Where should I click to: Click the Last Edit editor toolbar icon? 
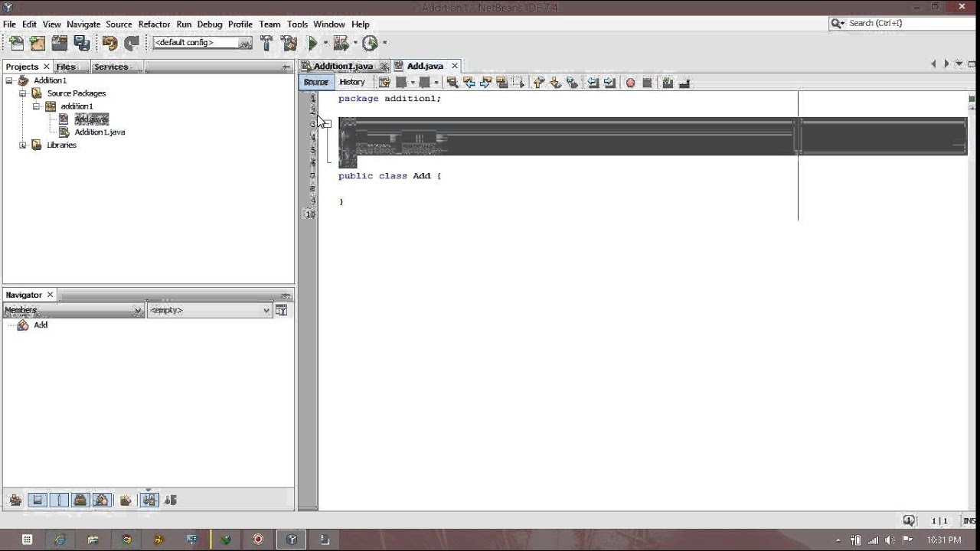tap(384, 83)
